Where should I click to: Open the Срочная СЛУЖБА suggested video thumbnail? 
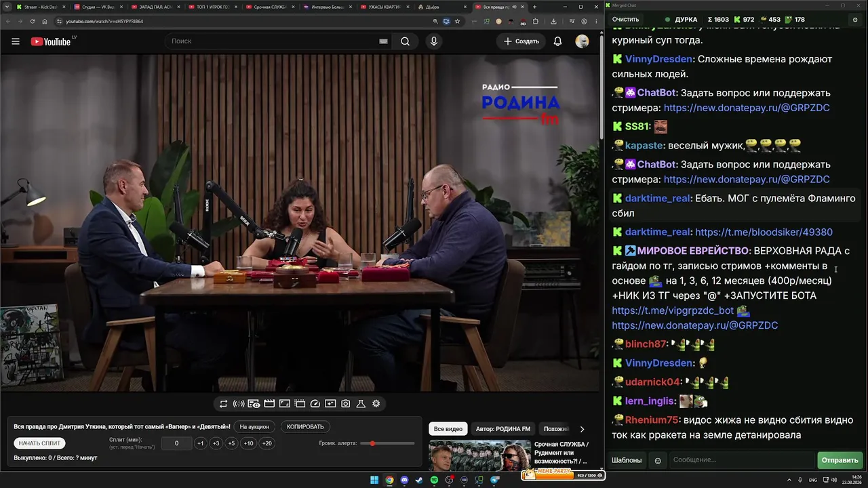(x=479, y=455)
